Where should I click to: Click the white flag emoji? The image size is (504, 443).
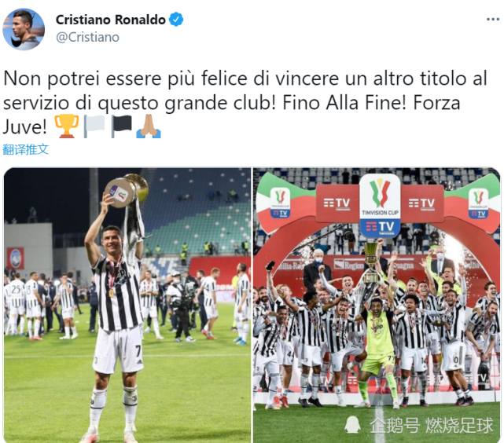click(94, 126)
